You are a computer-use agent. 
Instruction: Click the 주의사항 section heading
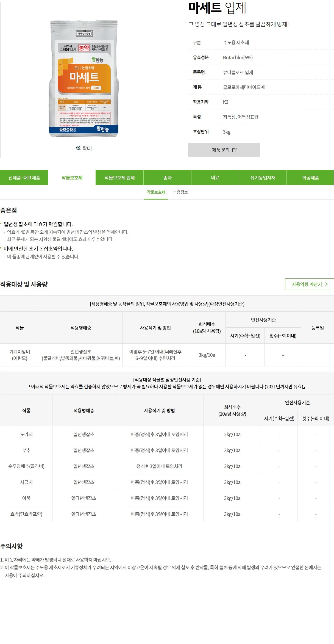(x=11, y=546)
